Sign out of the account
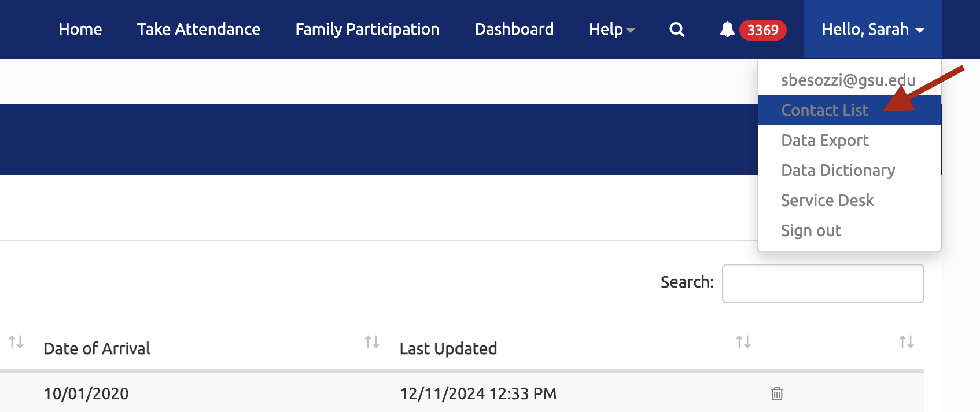The width and height of the screenshot is (980, 412). [x=811, y=230]
